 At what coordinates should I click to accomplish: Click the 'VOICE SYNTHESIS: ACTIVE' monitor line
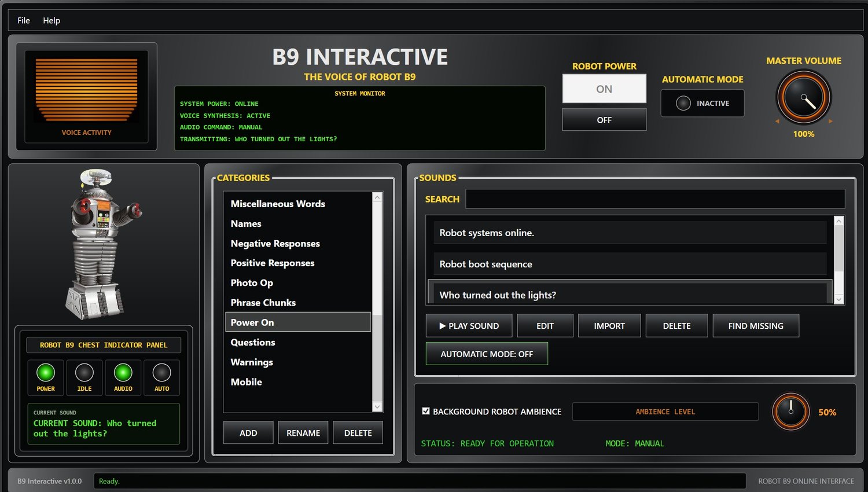pos(225,116)
